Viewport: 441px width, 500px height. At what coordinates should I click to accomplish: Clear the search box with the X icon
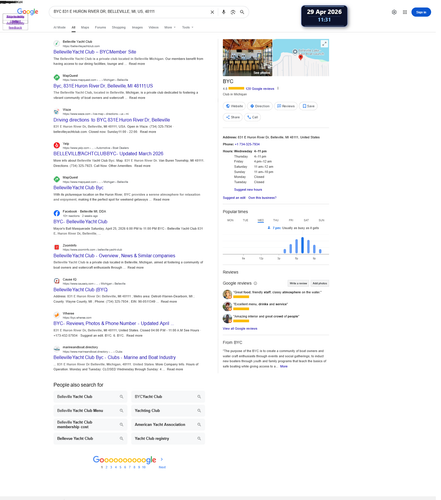212,12
